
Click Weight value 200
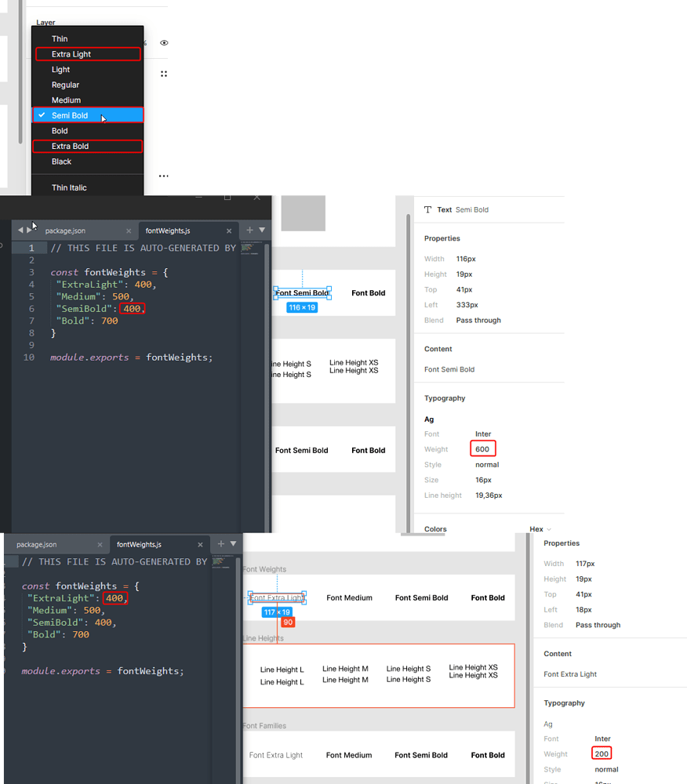602,753
